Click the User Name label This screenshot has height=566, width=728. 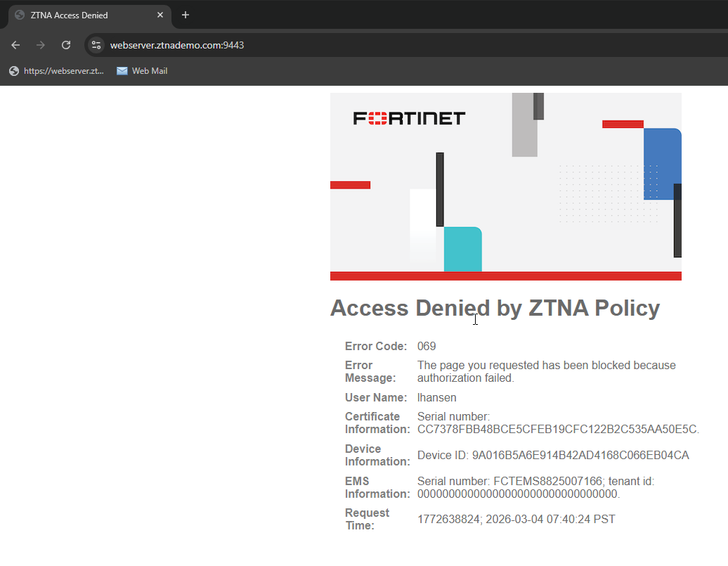tap(376, 397)
